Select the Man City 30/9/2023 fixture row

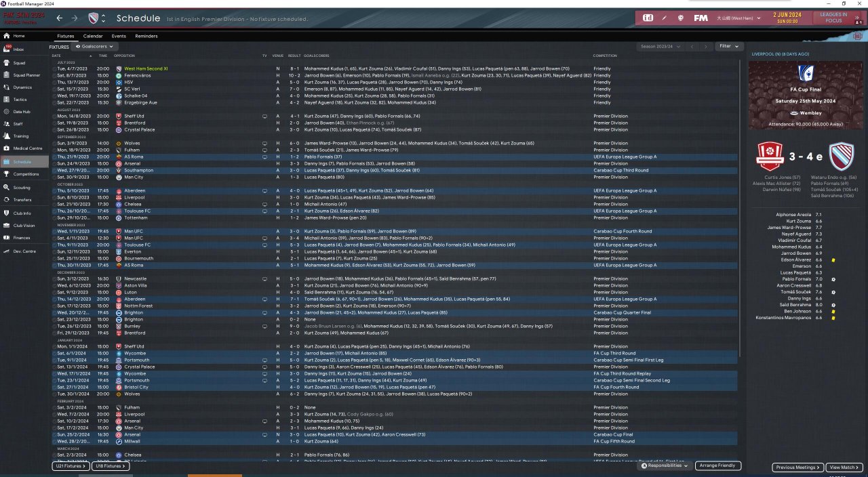(x=393, y=177)
